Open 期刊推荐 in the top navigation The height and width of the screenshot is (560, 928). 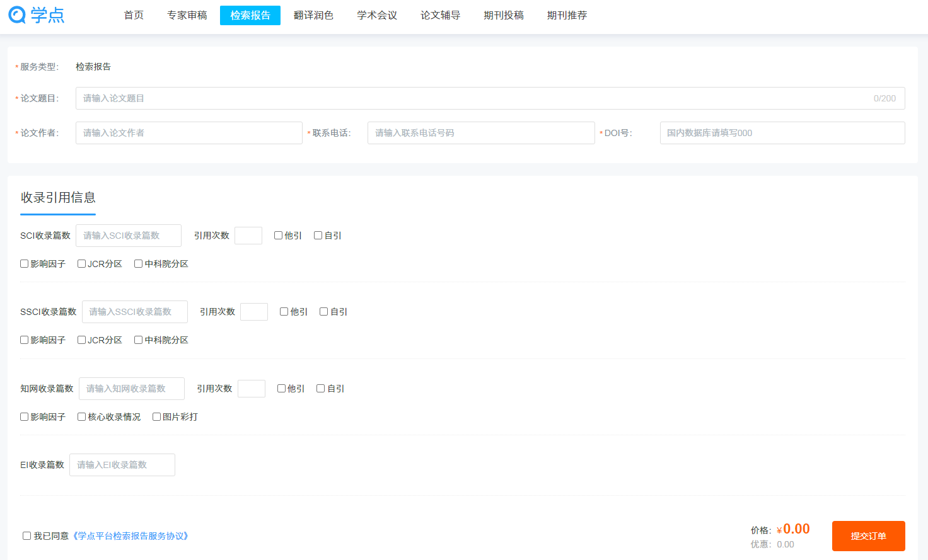point(567,15)
